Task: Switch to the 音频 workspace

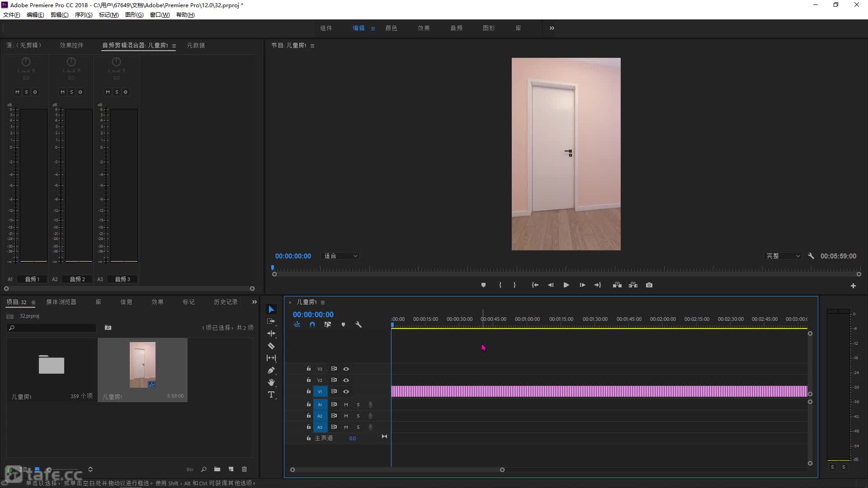Action: click(x=456, y=28)
